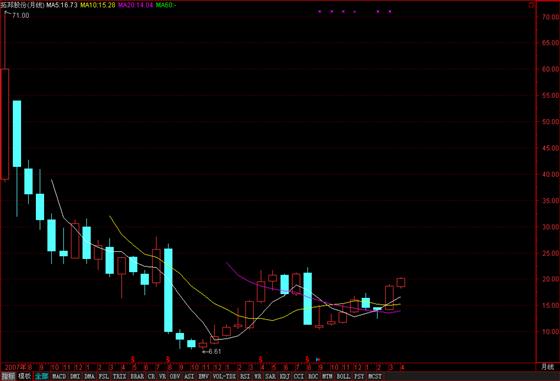The width and height of the screenshot is (560, 381).
Task: Click the MA5 16.73 label
Action: pos(61,5)
